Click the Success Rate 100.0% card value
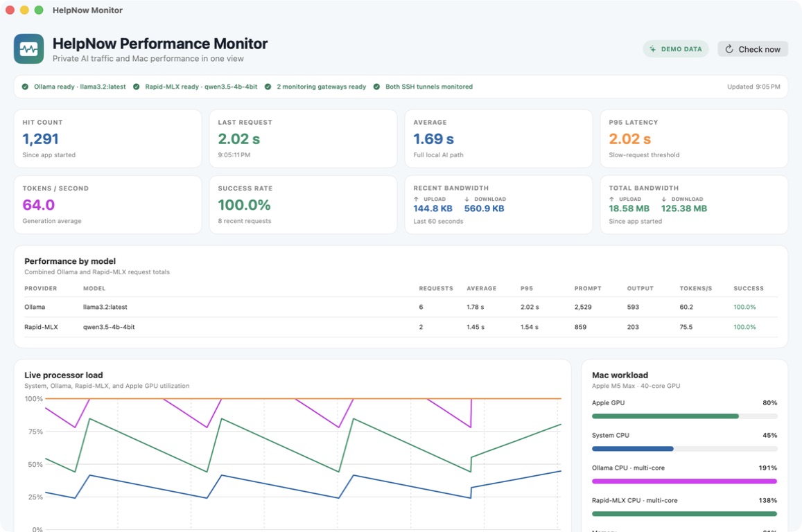 point(244,205)
